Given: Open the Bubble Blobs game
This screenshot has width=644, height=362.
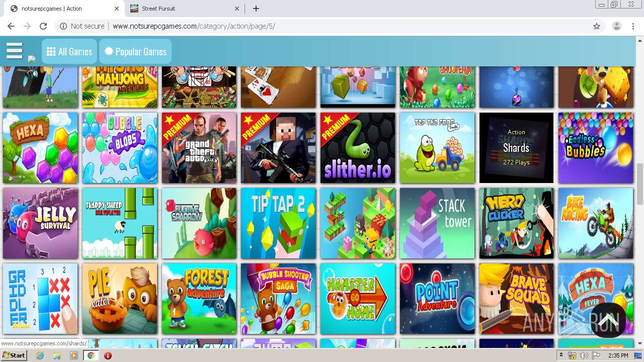Looking at the screenshot, I should [120, 148].
